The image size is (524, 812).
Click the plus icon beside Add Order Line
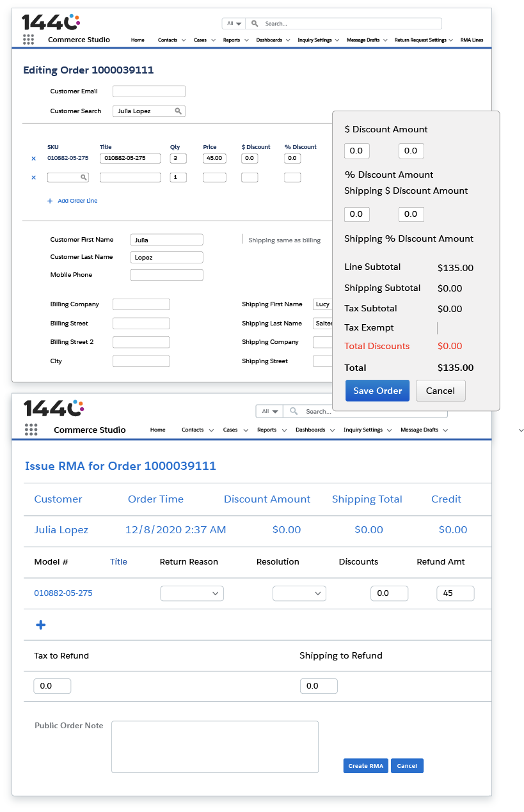[x=50, y=201]
